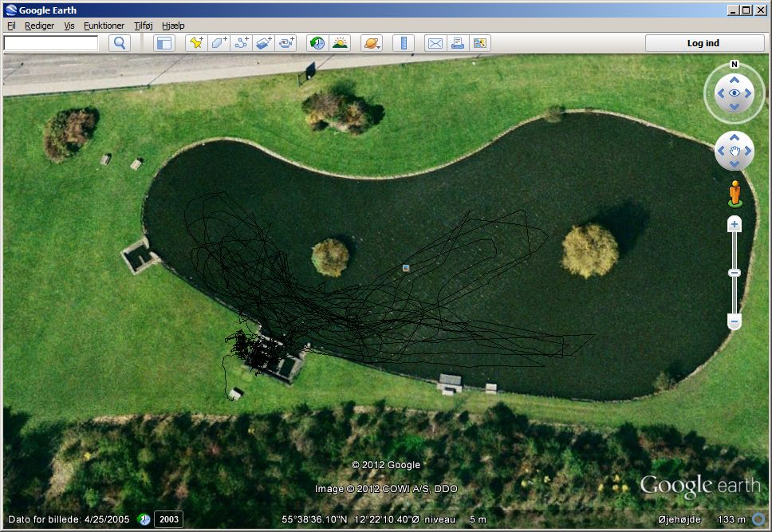Click the 2003 imagery year button
The height and width of the screenshot is (532, 772).
click(169, 519)
